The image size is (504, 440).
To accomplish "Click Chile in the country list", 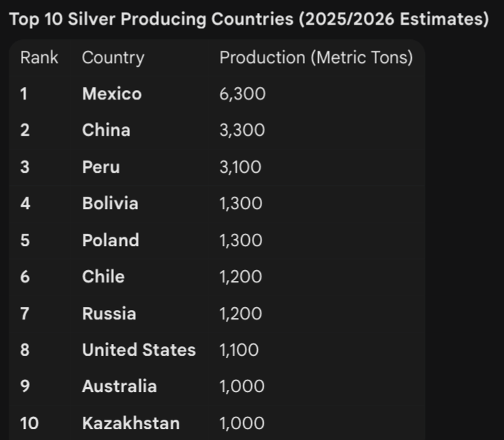I will (103, 277).
